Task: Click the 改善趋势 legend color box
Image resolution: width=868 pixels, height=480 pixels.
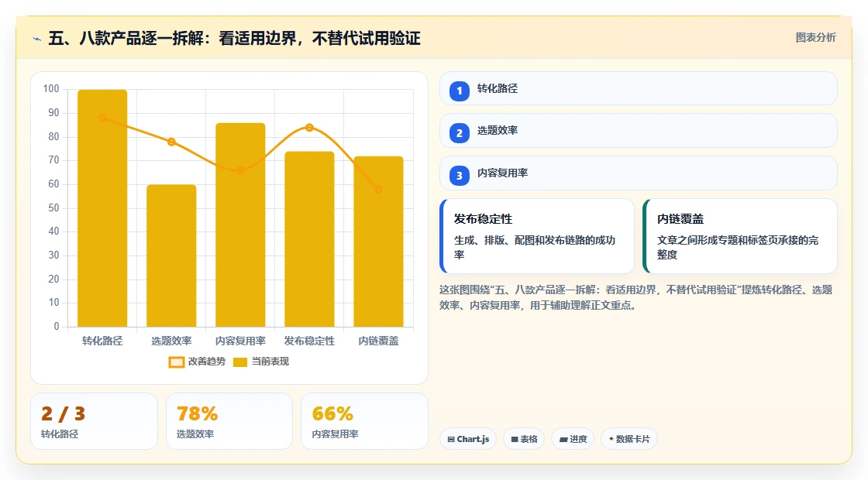Action: click(x=177, y=362)
